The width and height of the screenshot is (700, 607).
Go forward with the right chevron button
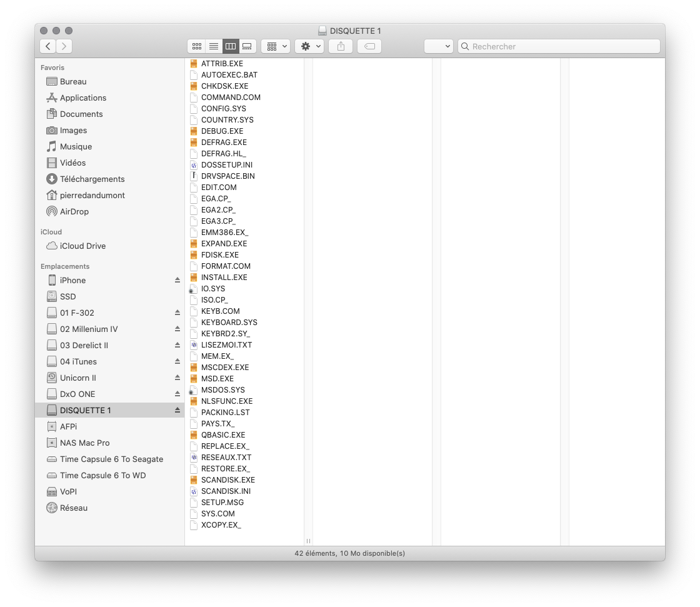coord(64,46)
